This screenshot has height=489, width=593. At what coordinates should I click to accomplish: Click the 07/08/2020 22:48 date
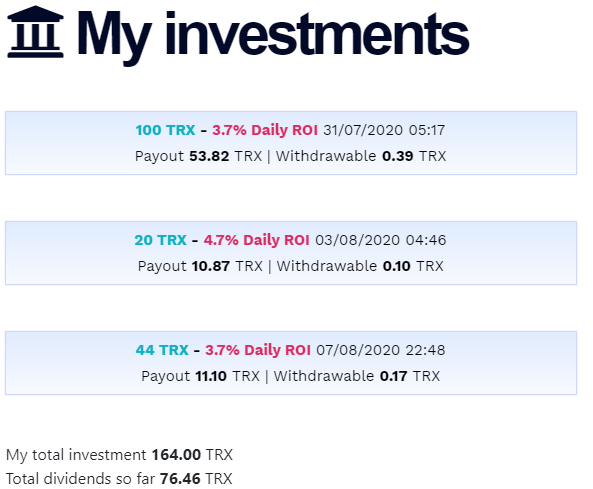point(380,350)
